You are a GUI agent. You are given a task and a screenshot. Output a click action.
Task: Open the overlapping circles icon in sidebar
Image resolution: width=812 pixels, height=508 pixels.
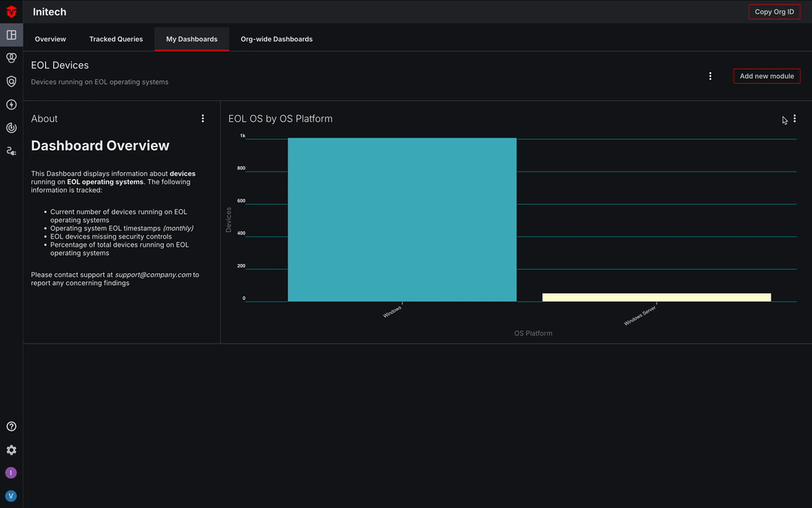pos(11,57)
